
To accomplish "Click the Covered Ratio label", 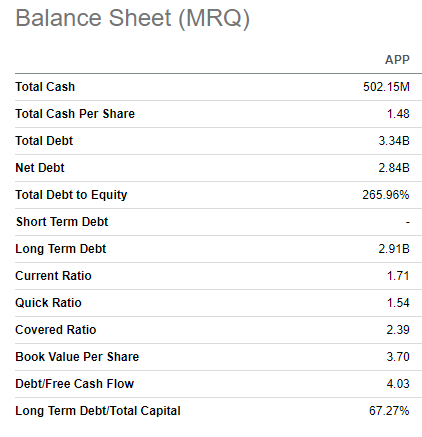I will (56, 330).
